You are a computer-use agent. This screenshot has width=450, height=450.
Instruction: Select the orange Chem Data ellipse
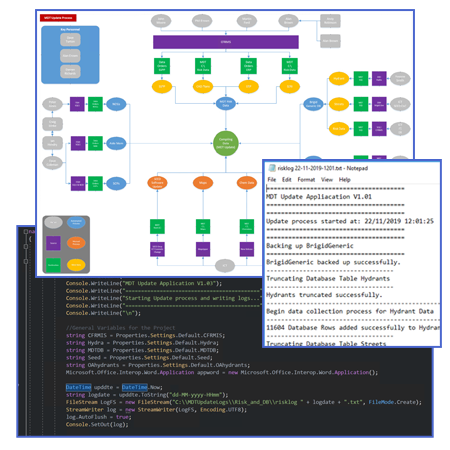click(247, 183)
